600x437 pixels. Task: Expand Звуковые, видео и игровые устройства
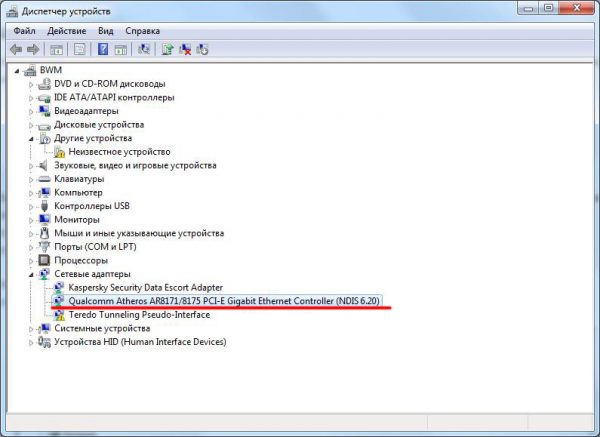(31, 166)
